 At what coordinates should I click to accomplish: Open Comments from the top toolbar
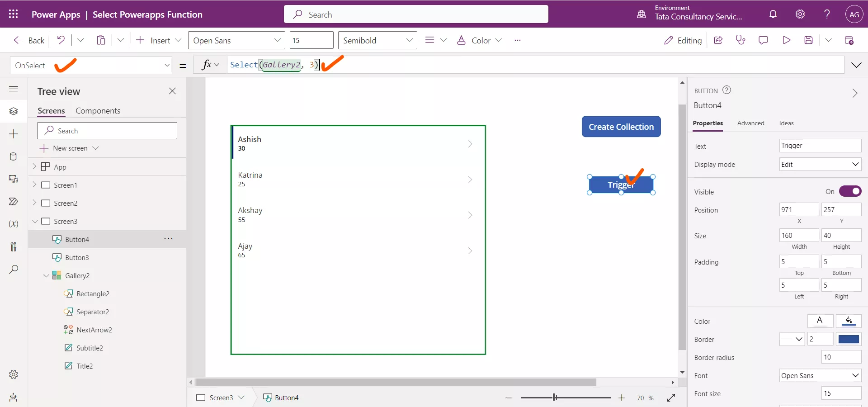coord(764,40)
